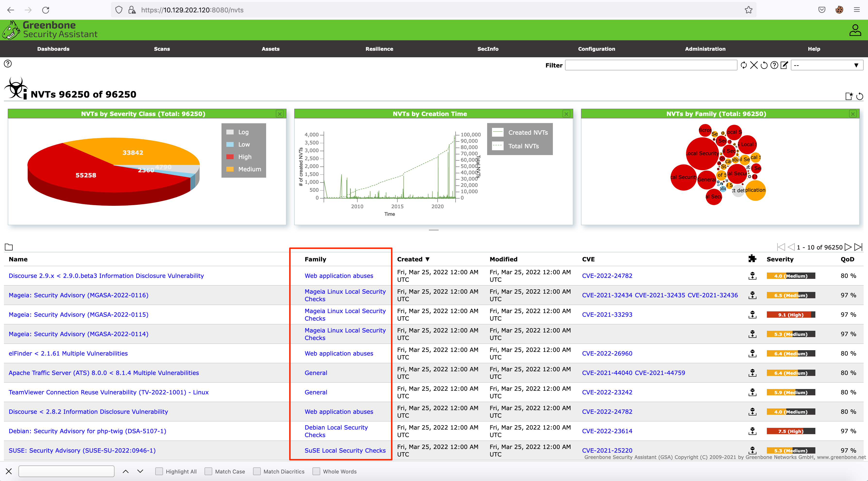Click the 7.5 (High) severity bar
Viewport: 868px width, 481px height.
pos(791,431)
